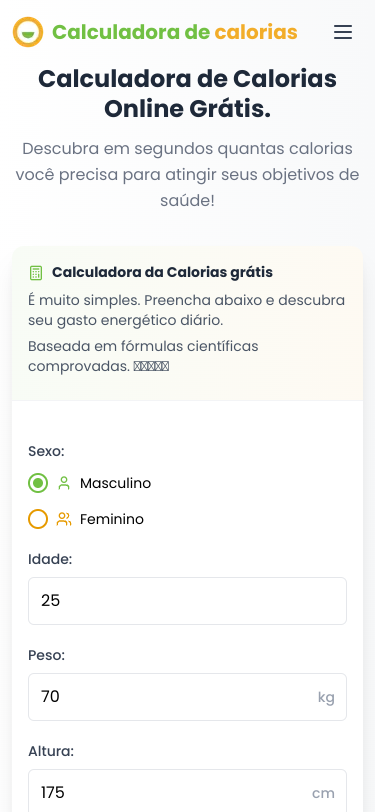This screenshot has height=812, width=375.
Task: Click the Idade label
Action: point(50,559)
